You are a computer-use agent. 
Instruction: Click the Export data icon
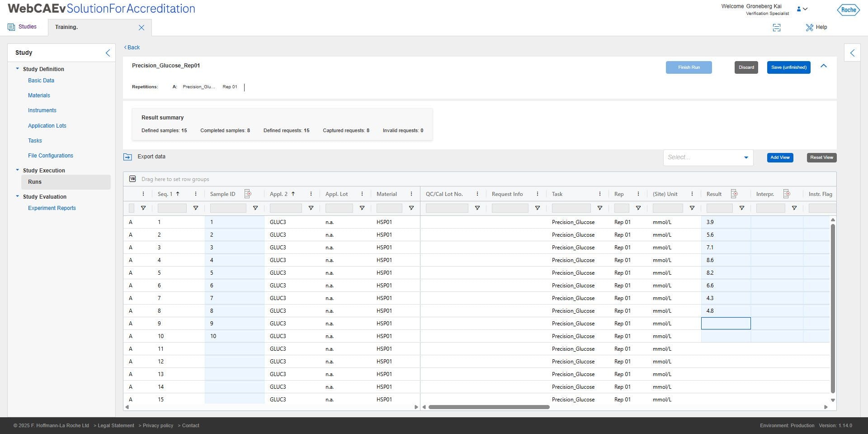tap(127, 157)
